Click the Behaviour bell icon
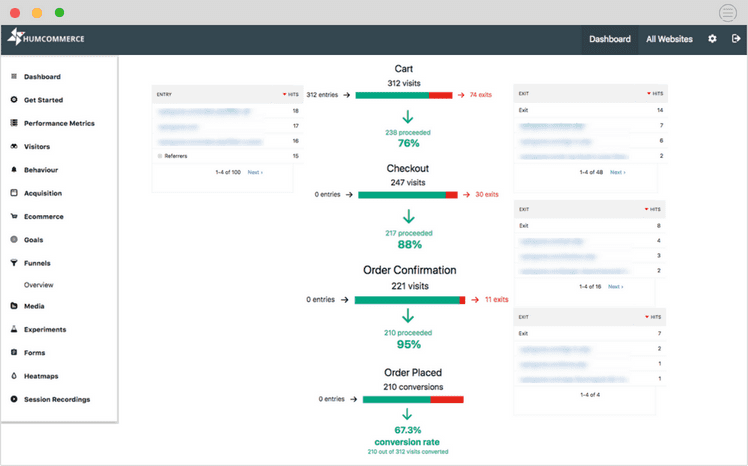 13,170
